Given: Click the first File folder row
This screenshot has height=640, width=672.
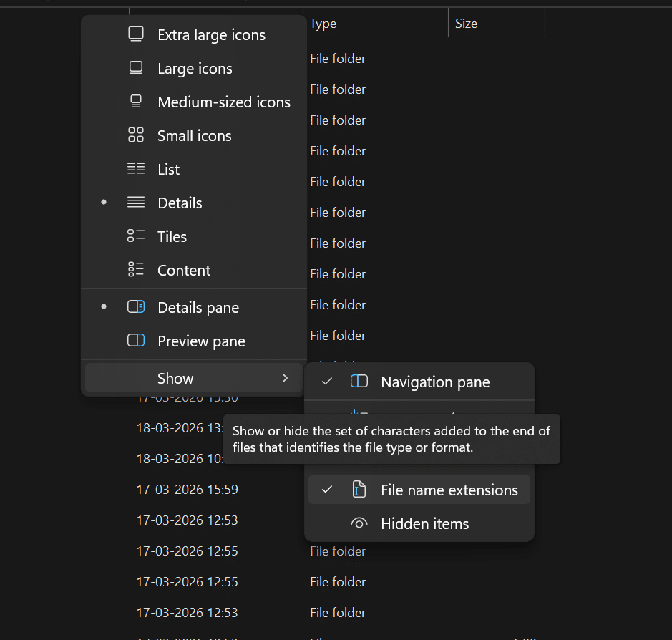Looking at the screenshot, I should tap(338, 58).
